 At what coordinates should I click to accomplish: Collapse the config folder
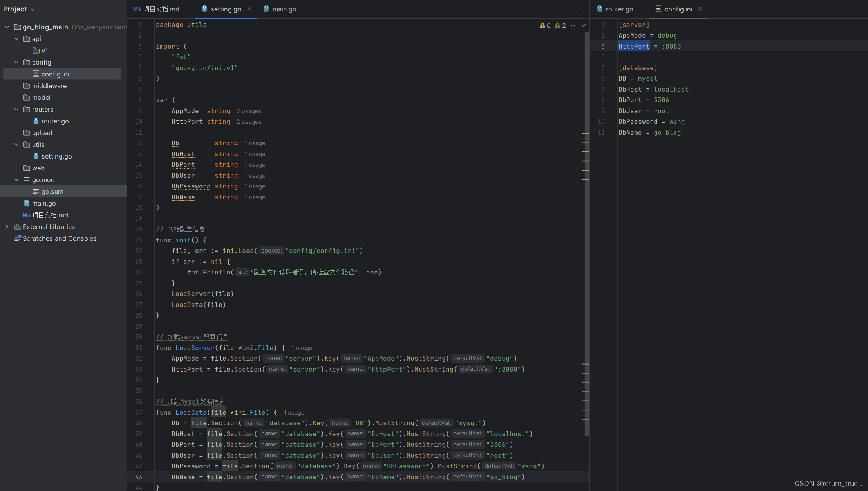point(16,62)
